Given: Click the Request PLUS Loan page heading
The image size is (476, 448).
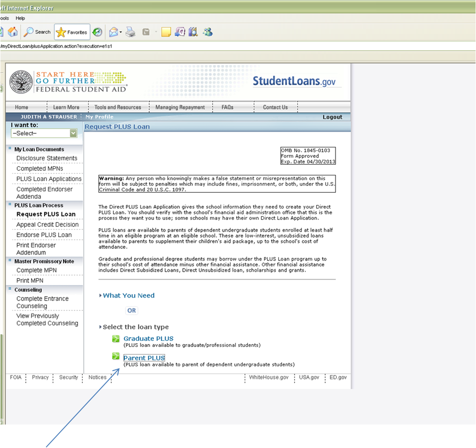Looking at the screenshot, I should (117, 127).
